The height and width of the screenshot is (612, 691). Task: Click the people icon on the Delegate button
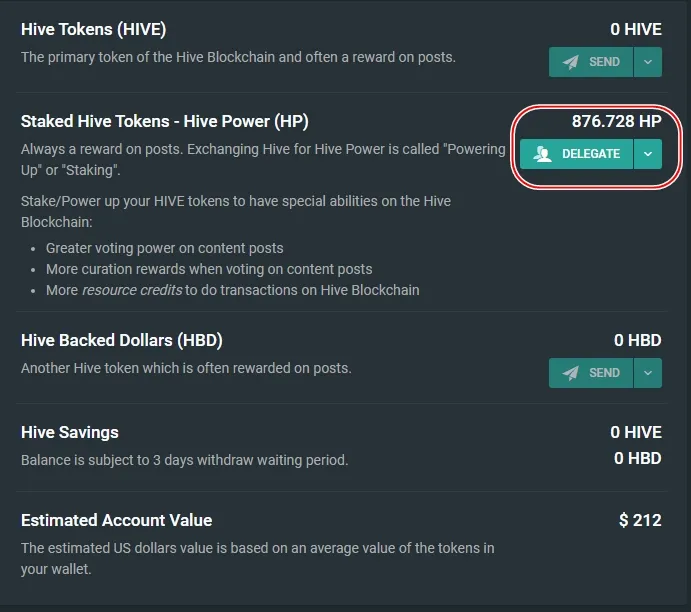(543, 154)
